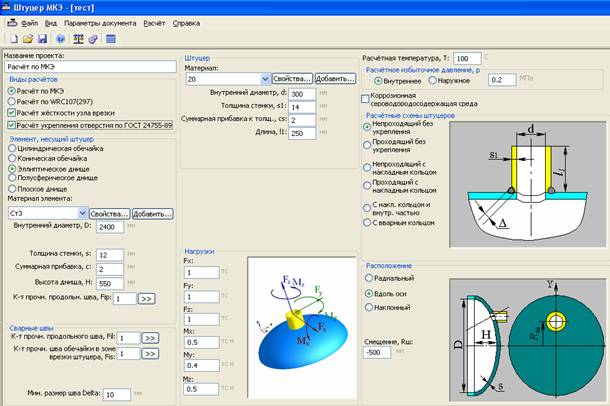Click the pressure value field 0.2

502,80
